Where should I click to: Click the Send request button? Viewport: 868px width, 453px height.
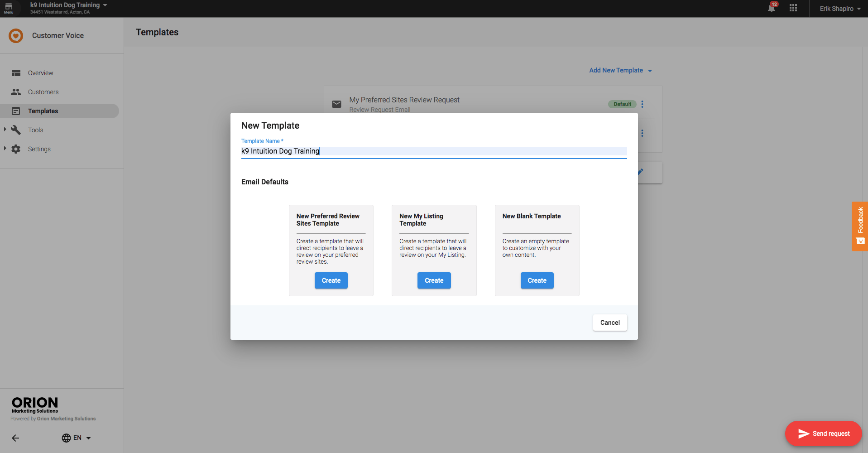(x=823, y=434)
